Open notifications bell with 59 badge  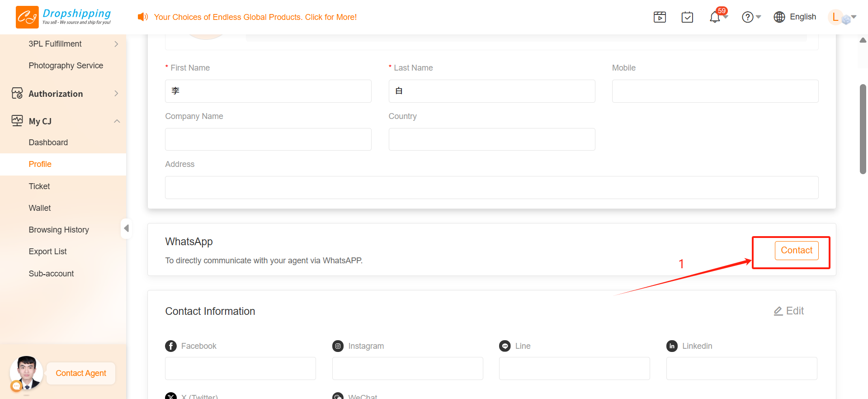pos(715,17)
